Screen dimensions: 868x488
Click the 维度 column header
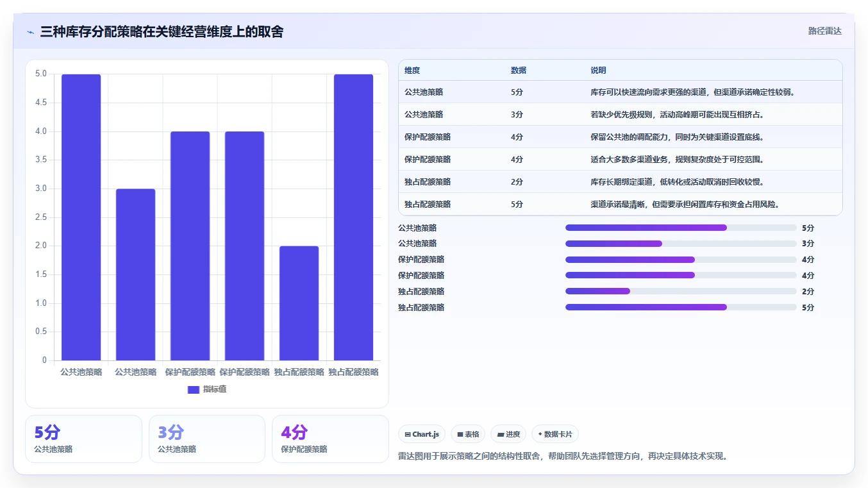pyautogui.click(x=412, y=71)
